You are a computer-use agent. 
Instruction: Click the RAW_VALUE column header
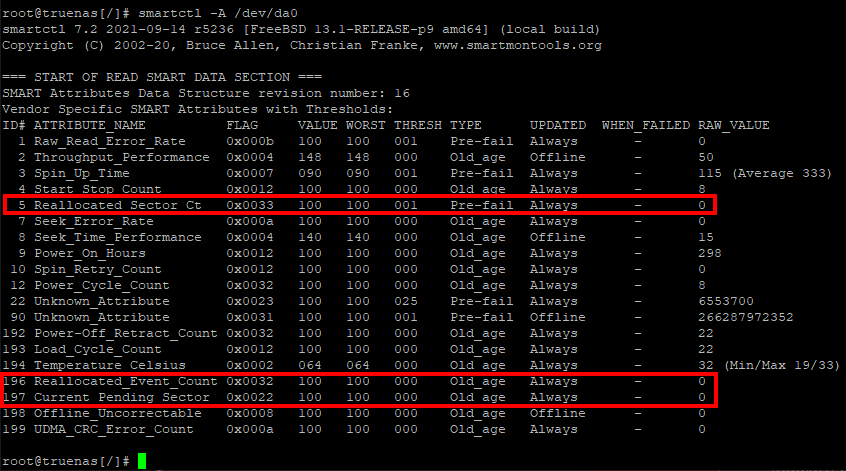coord(734,125)
